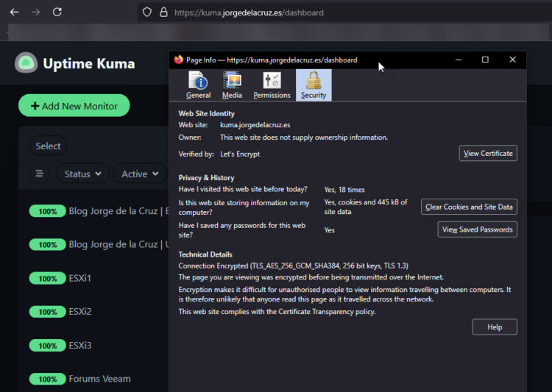Click the Firefox icon in Page Info titlebar
The width and height of the screenshot is (552, 392).
click(179, 60)
